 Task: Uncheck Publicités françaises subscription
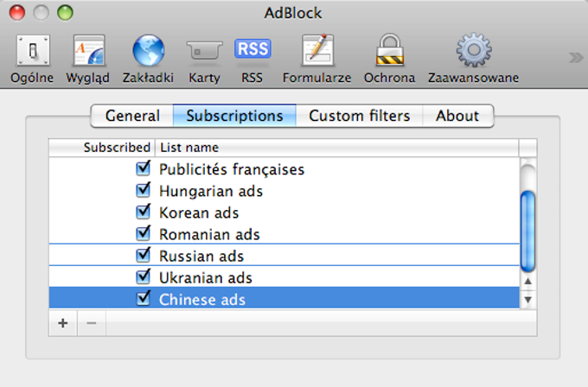(143, 168)
